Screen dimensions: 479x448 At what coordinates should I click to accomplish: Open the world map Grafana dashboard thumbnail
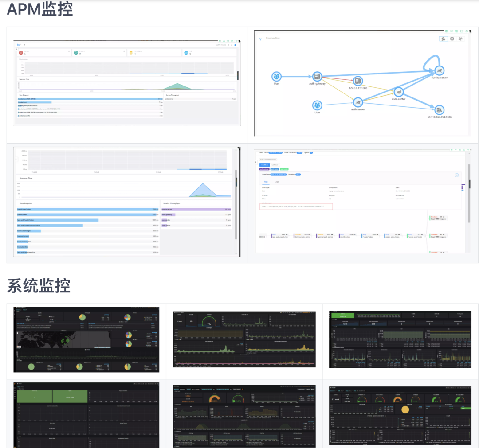86,340
